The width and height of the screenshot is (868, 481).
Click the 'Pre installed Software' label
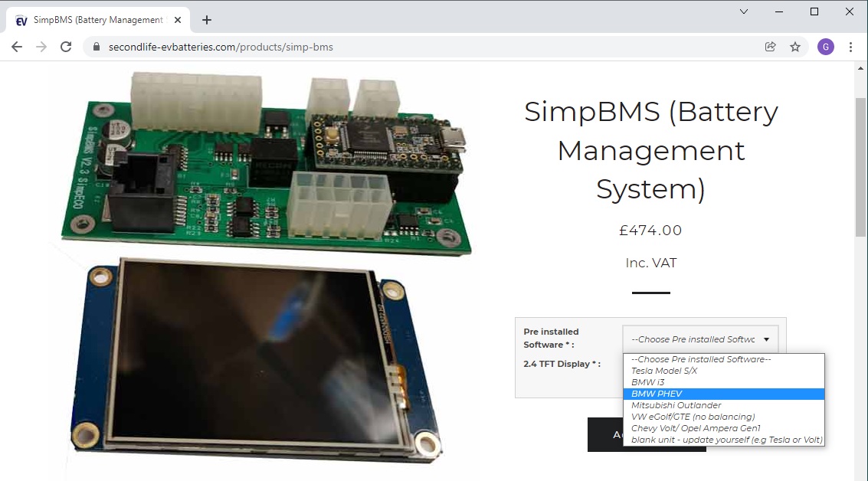point(551,339)
